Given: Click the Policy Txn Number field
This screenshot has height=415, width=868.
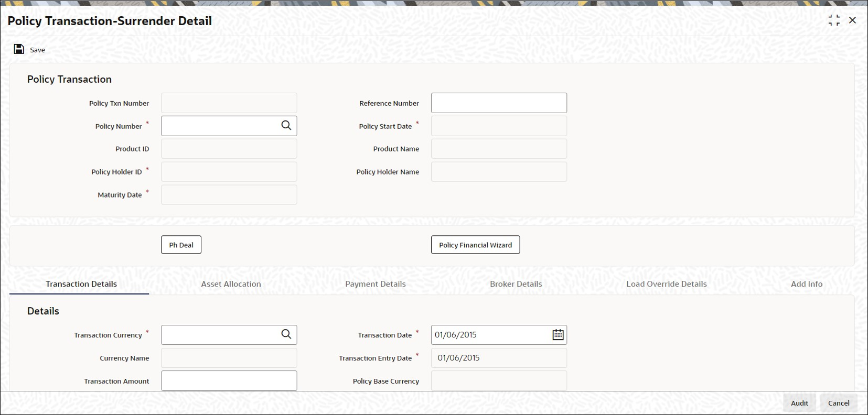Looking at the screenshot, I should [x=229, y=103].
